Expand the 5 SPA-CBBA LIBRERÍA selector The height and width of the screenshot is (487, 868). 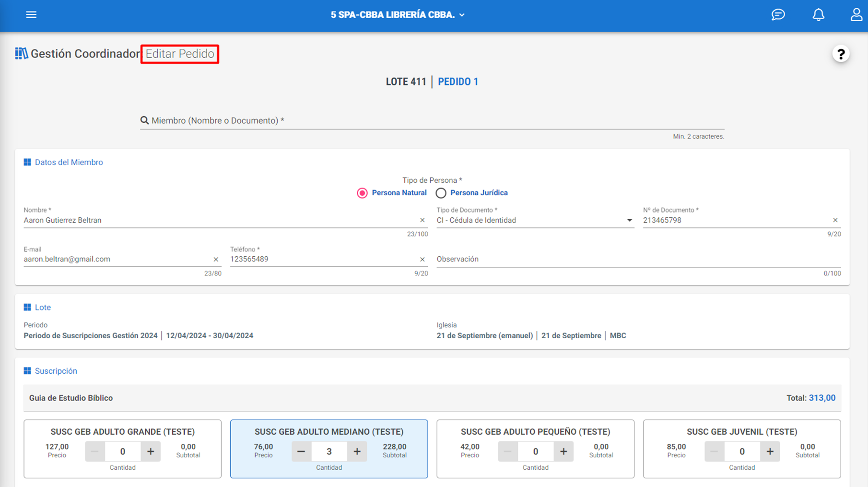398,15
